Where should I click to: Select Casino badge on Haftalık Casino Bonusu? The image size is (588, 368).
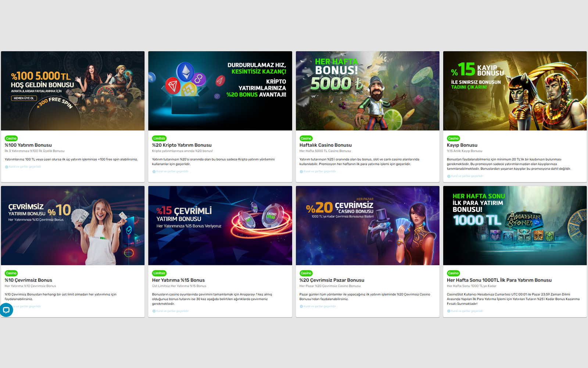coord(306,138)
